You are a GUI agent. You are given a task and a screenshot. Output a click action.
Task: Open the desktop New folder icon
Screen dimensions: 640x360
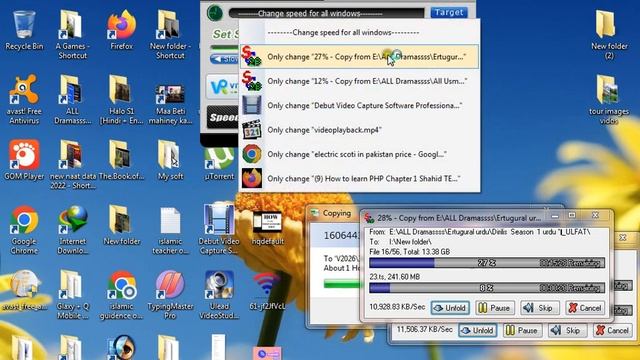point(121,225)
